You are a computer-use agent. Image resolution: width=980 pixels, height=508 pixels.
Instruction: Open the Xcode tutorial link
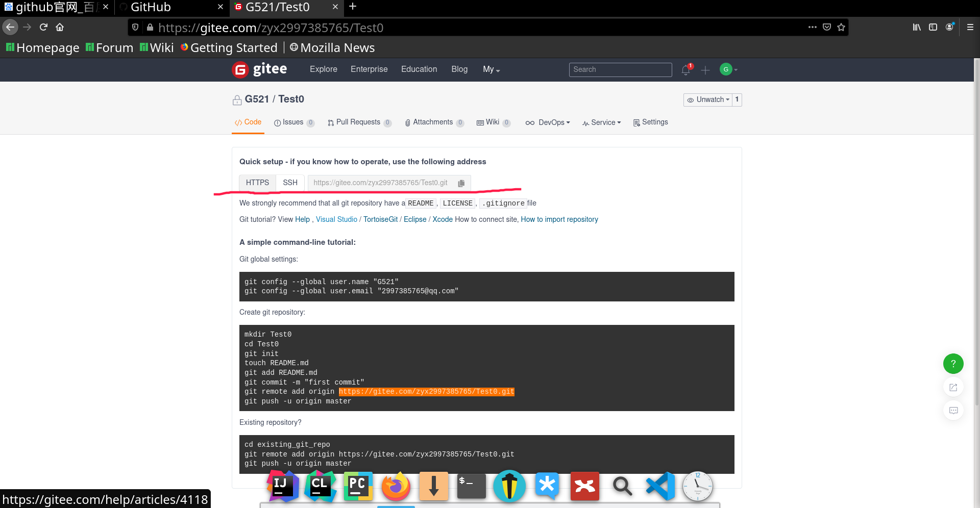click(443, 219)
